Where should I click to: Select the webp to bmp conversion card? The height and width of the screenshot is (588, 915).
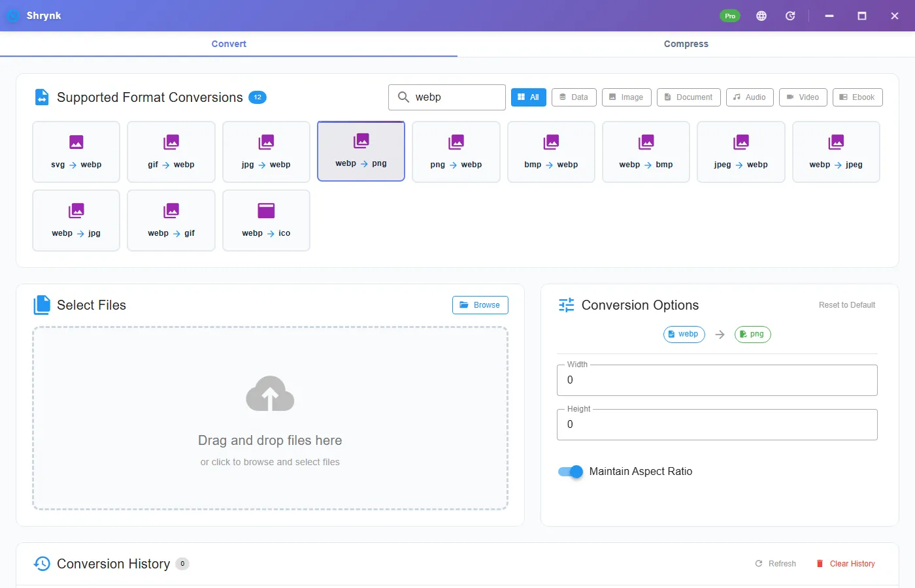click(646, 152)
